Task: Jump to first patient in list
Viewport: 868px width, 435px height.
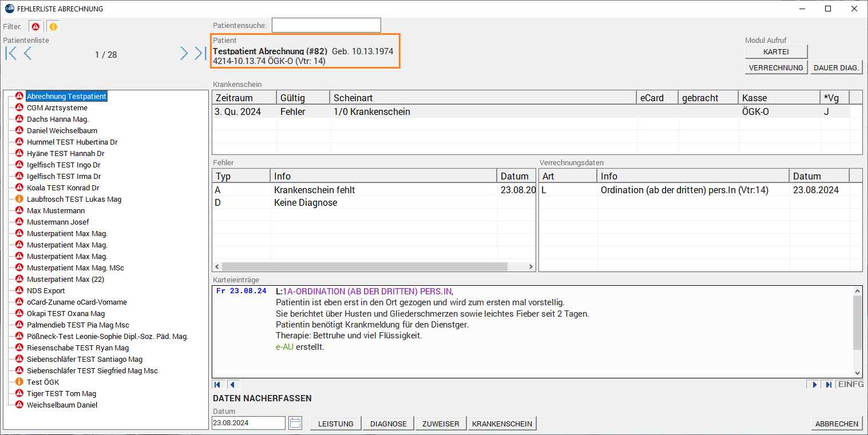Action: pos(11,54)
